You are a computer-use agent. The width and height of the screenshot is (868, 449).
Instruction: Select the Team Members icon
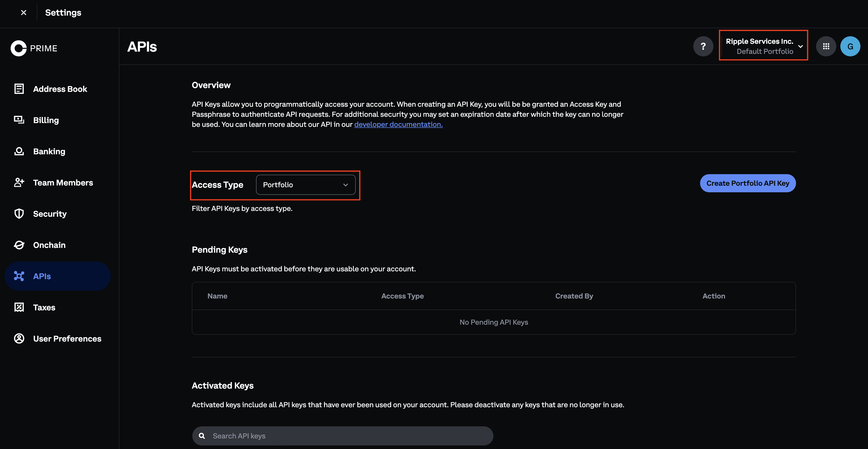tap(19, 182)
